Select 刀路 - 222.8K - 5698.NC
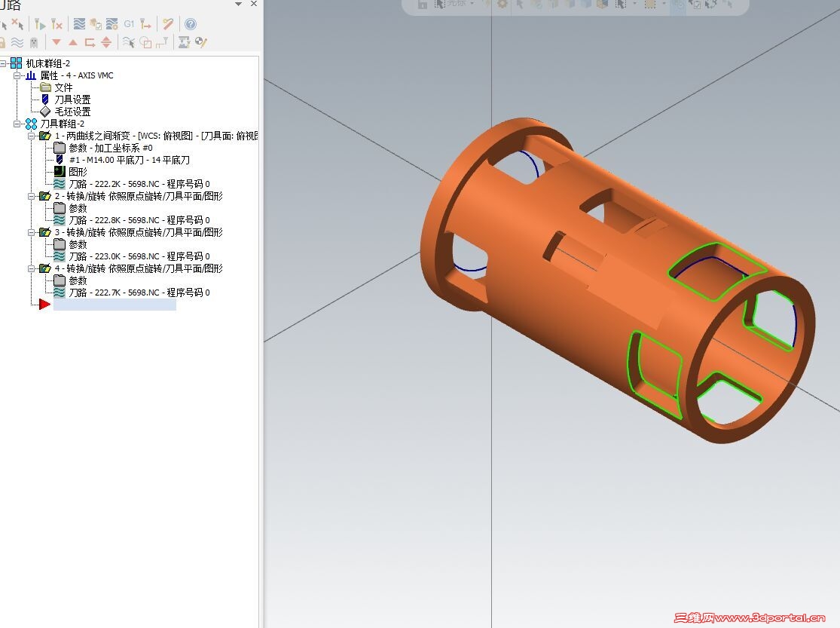The image size is (840, 628). point(139,220)
